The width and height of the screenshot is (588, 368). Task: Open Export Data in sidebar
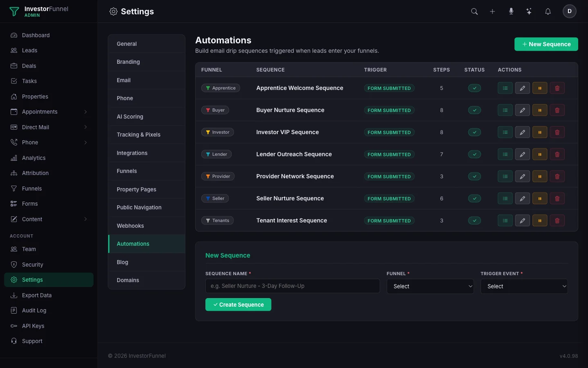click(x=49, y=295)
